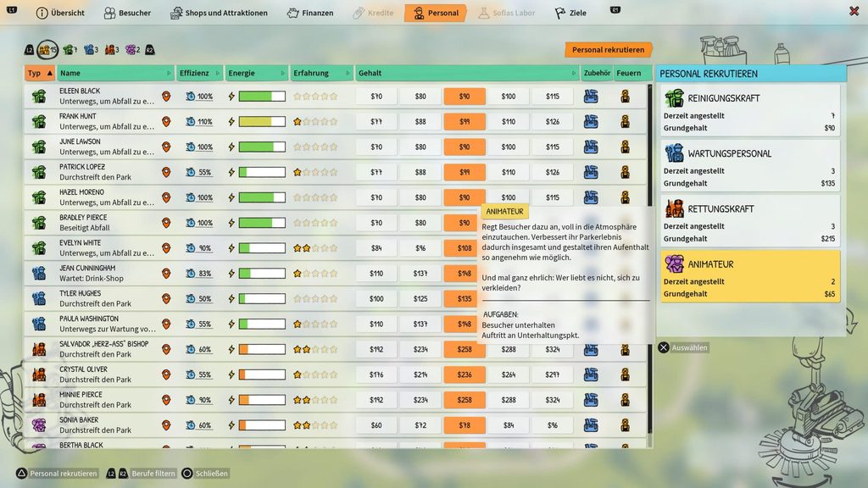868x488 pixels.
Task: Click Patrick Lopez's energy bar
Action: pos(262,173)
